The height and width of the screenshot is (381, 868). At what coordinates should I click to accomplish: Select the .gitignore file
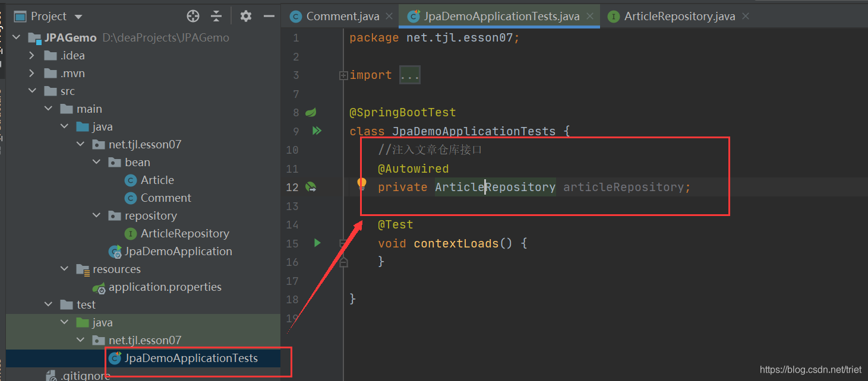point(78,376)
